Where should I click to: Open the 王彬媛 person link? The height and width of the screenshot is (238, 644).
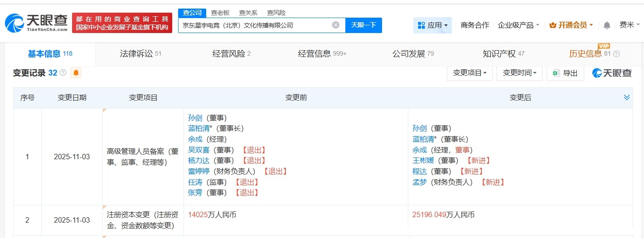tap(423, 160)
